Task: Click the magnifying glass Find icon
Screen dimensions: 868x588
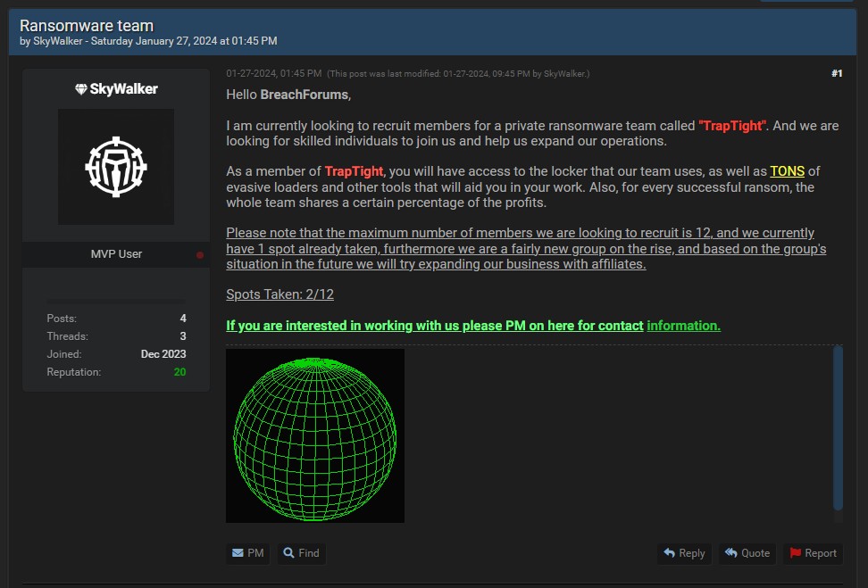Action: [x=288, y=553]
